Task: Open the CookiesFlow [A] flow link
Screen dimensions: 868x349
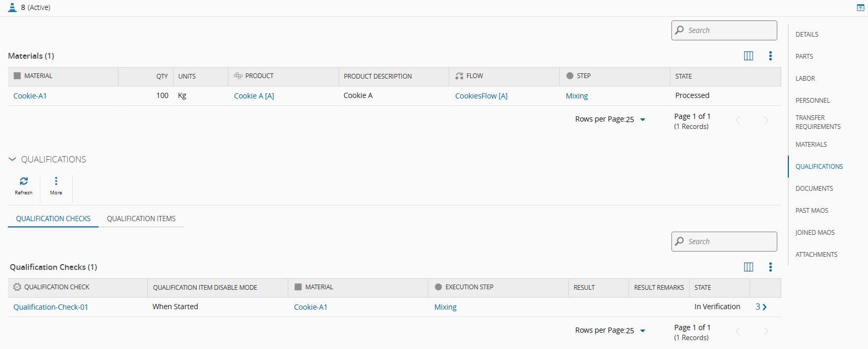Action: coord(481,96)
